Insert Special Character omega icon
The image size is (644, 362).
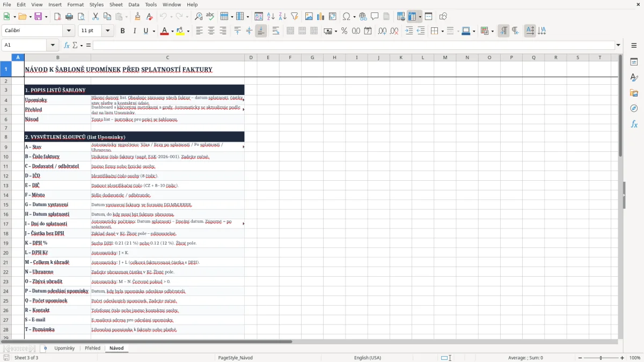coord(346,17)
